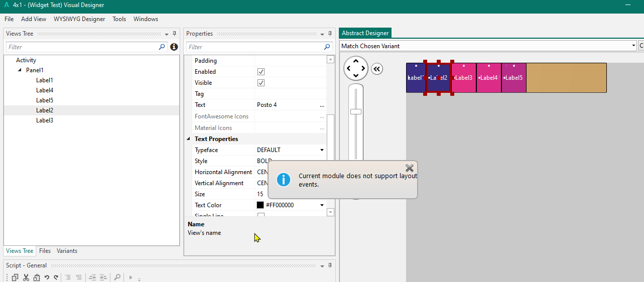The image size is (644, 282).
Task: Pin the Script - General panel
Action: pyautogui.click(x=330, y=265)
